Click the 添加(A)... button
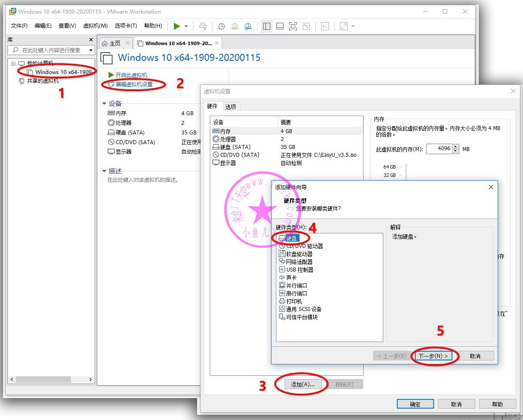 click(303, 384)
